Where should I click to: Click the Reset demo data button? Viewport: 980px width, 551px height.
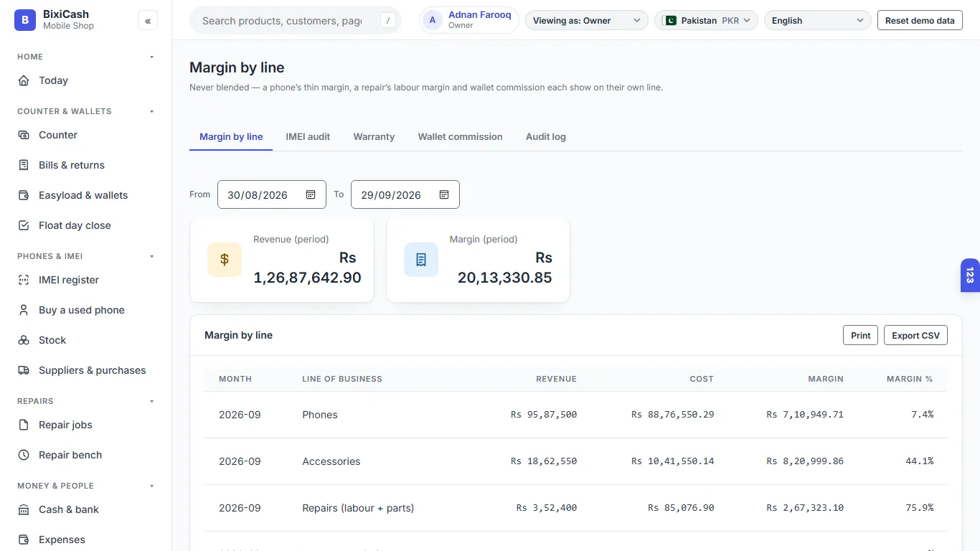click(x=920, y=21)
